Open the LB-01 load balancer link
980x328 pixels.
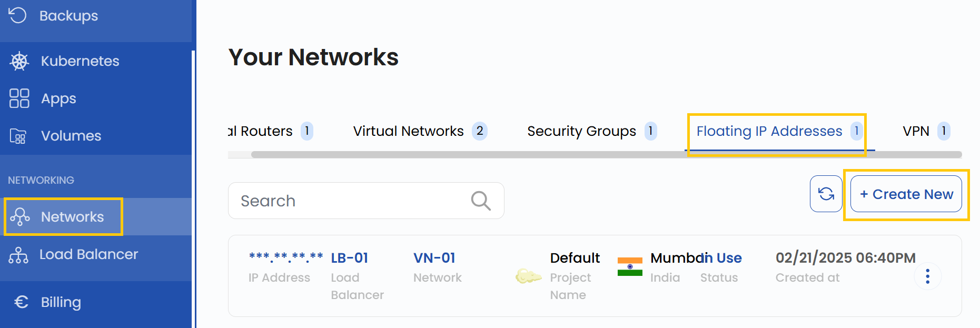click(x=349, y=257)
